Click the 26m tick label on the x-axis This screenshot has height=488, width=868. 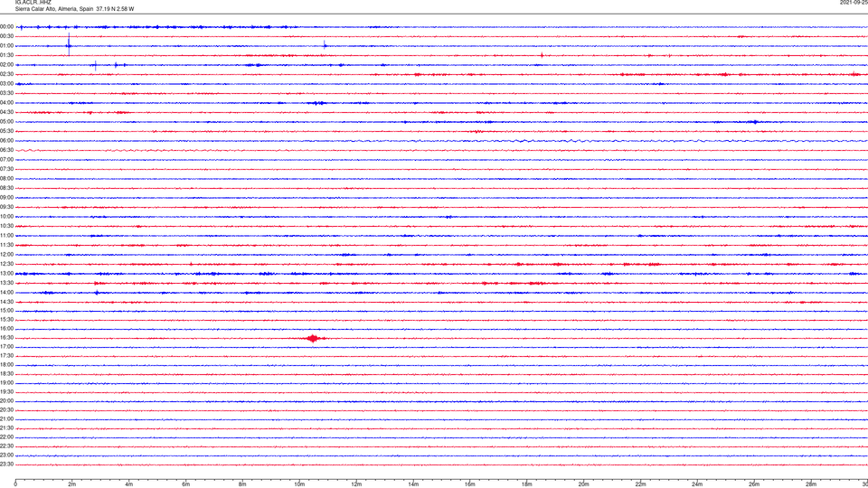point(754,484)
